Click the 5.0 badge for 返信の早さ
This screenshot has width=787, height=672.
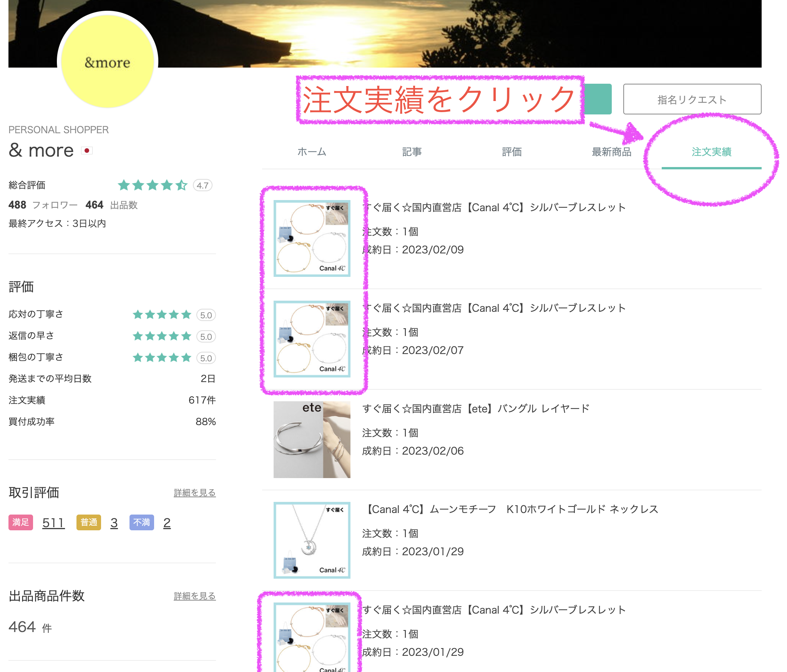pyautogui.click(x=206, y=337)
